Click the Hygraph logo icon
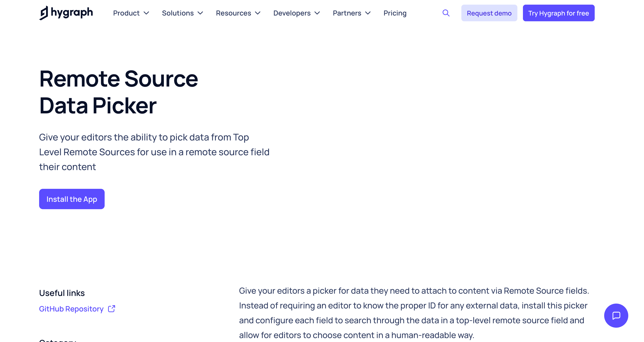The width and height of the screenshot is (644, 342). coord(44,13)
